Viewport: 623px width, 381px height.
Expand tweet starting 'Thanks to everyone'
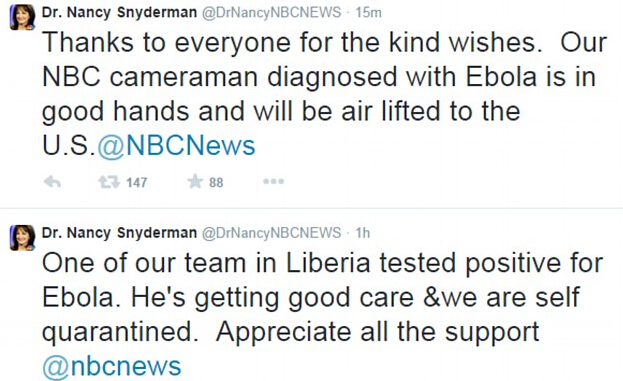click(x=324, y=94)
